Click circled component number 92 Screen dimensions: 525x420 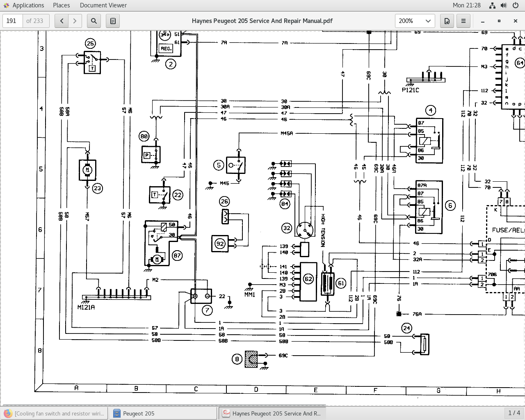coord(220,244)
